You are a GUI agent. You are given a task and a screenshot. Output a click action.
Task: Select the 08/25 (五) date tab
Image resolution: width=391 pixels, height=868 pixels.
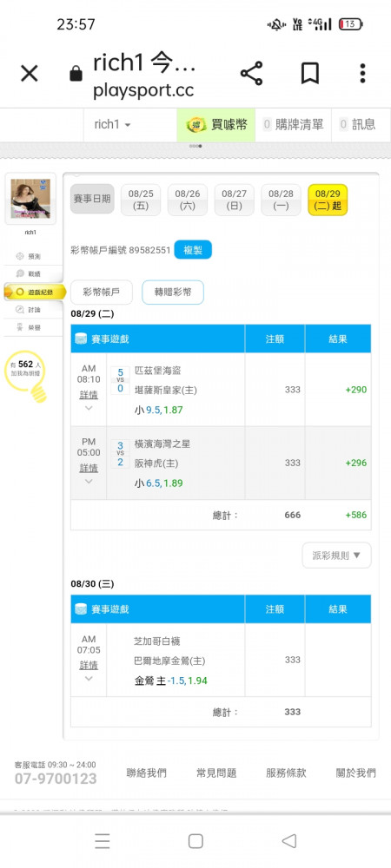click(x=141, y=200)
